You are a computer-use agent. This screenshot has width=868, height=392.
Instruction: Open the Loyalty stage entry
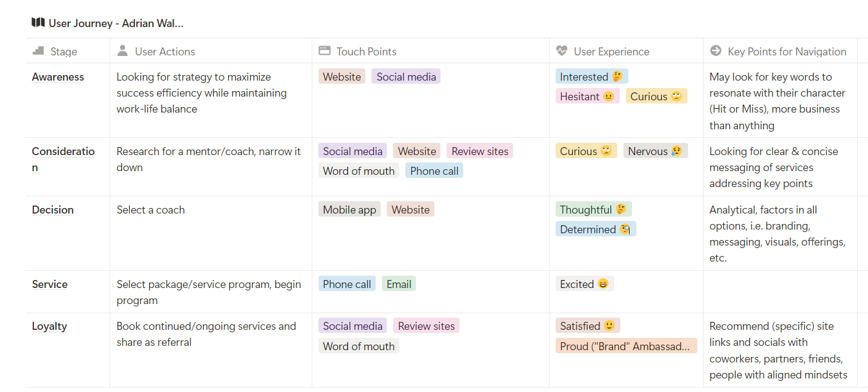(49, 326)
